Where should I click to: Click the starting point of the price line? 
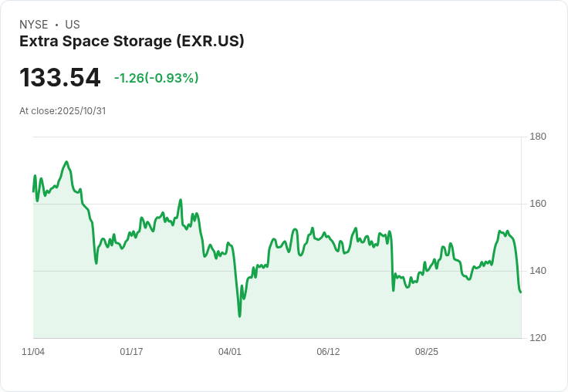[33, 191]
